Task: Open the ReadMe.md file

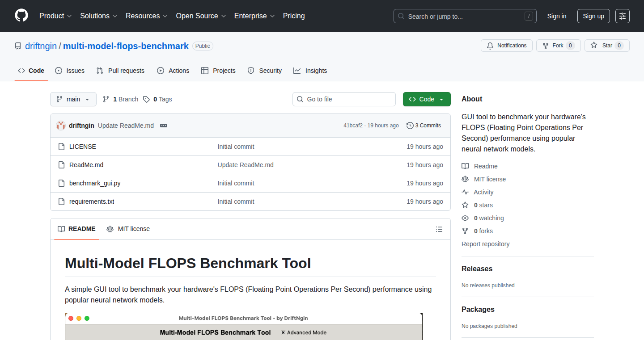Action: [86, 165]
